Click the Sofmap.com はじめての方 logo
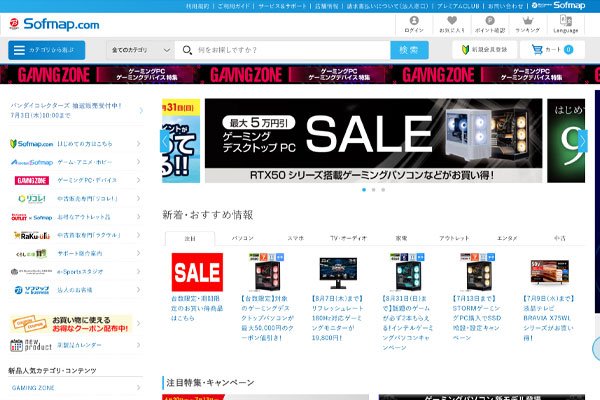600x400 pixels. 32,144
